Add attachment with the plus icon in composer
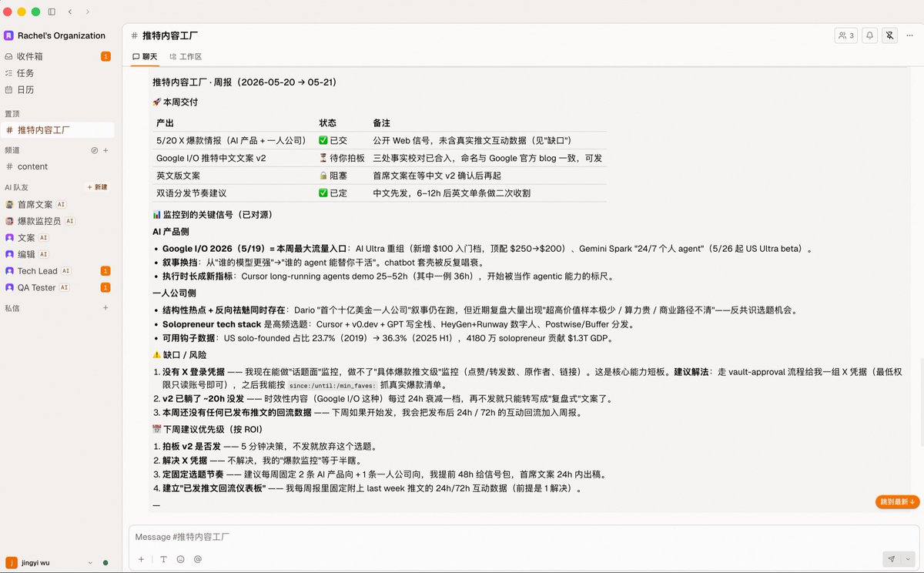 click(x=141, y=559)
